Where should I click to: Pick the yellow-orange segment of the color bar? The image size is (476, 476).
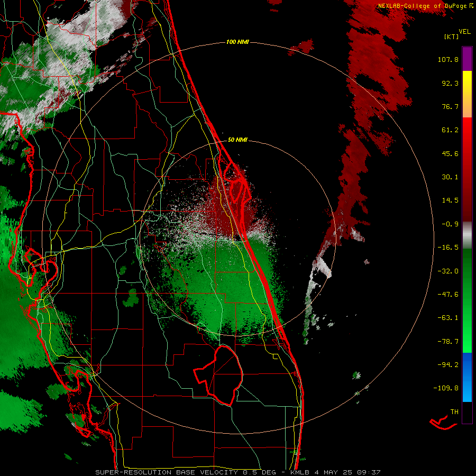tap(467, 94)
